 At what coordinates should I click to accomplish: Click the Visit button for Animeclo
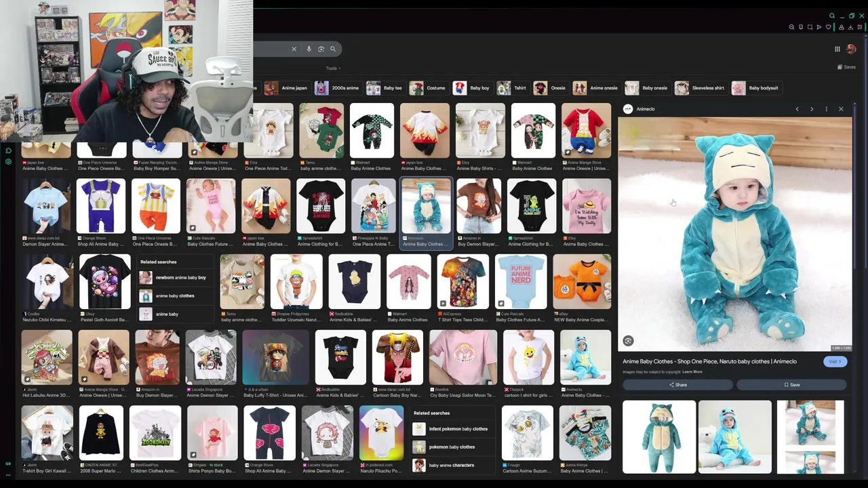tap(835, 362)
